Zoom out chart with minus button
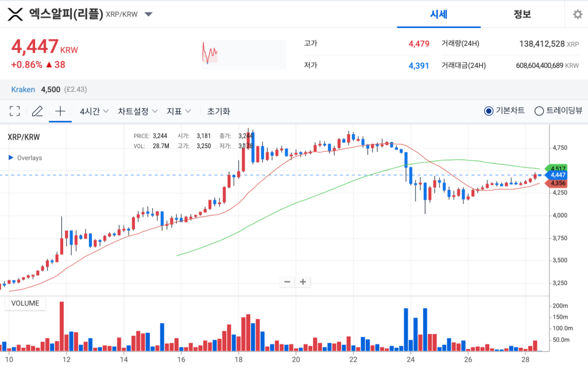This screenshot has height=368, width=588. point(287,282)
